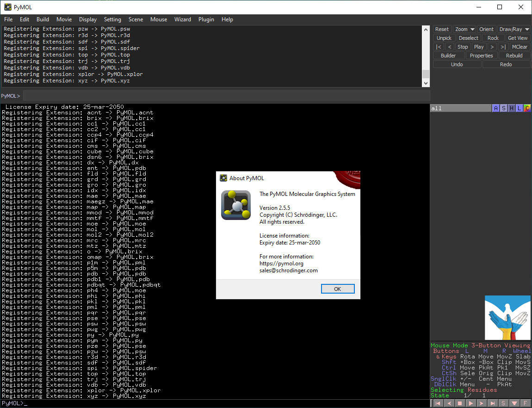This screenshot has height=408, width=532.
Task: Open the Scene menu
Action: click(136, 19)
